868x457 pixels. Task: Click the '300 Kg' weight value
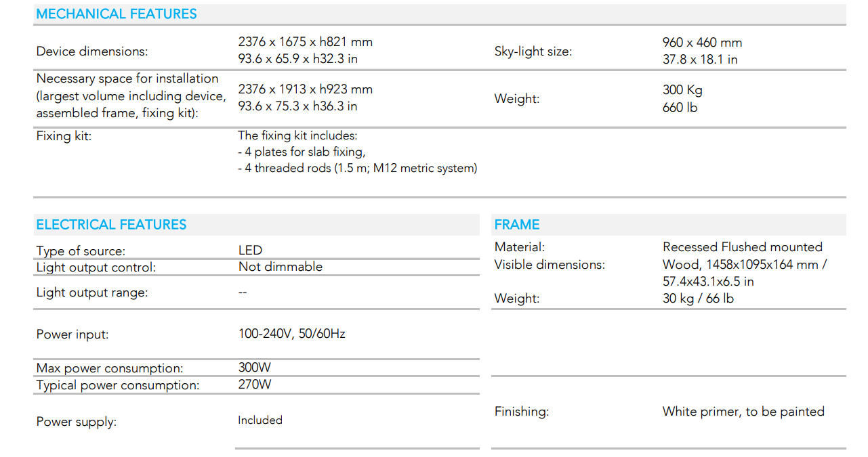pos(682,90)
